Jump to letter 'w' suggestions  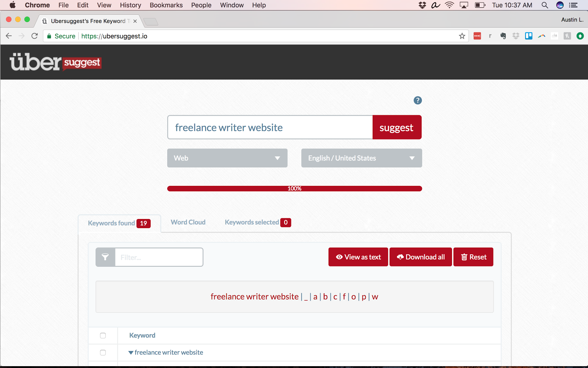pyautogui.click(x=375, y=297)
